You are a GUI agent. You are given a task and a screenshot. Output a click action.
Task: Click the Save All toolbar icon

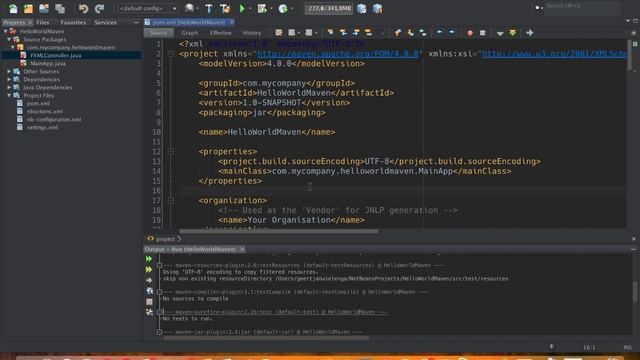pyautogui.click(x=60, y=8)
